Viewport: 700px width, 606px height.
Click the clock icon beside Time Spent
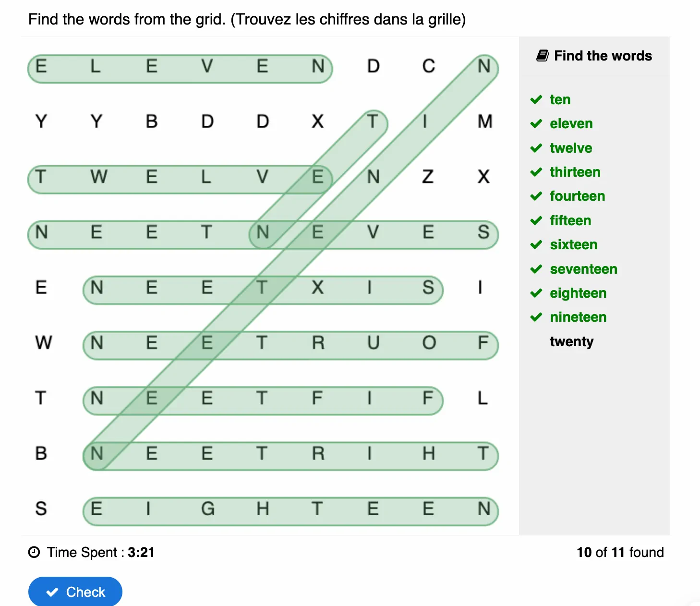(34, 552)
